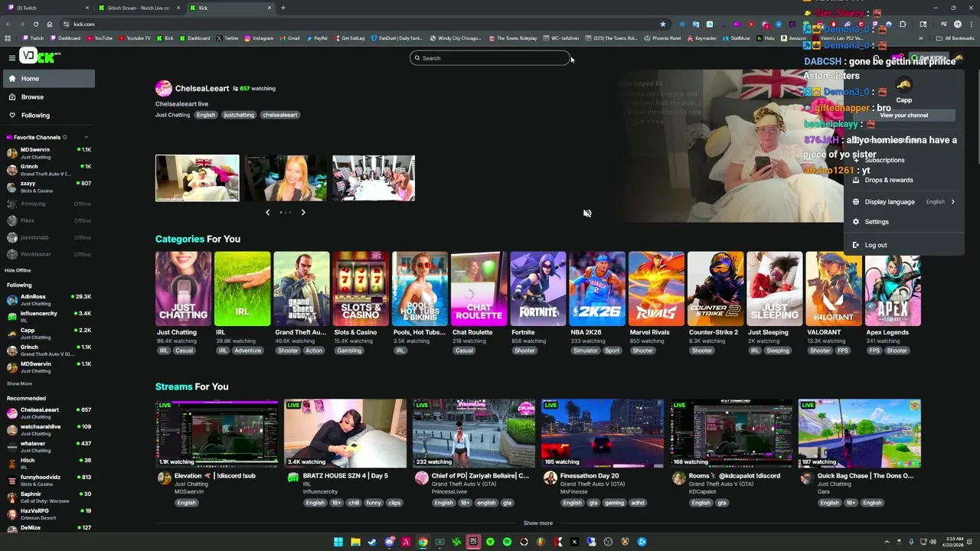Open the VALORANT category card
The image size is (980, 551).
pyautogui.click(x=834, y=289)
